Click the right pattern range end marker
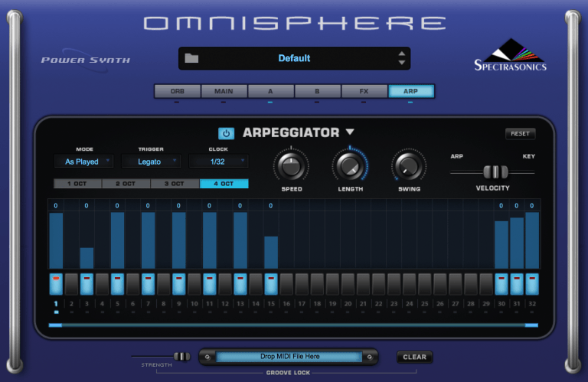Image resolution: width=588 pixels, height=382 pixels. [531, 325]
